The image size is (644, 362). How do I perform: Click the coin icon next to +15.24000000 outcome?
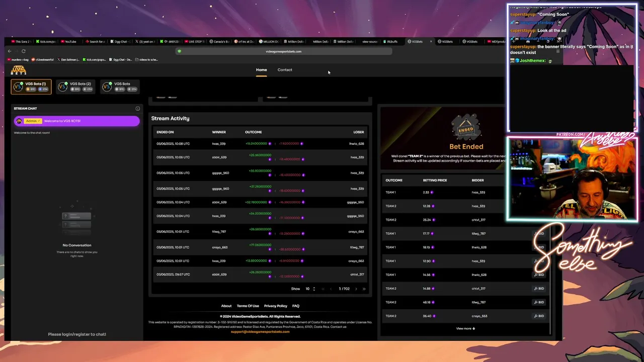point(270,144)
